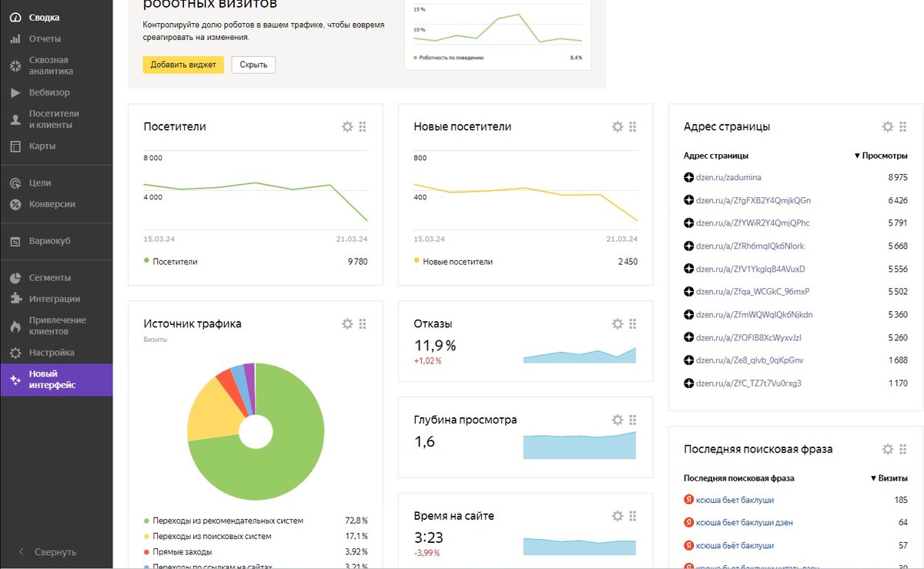Screen dimensions: 924x569
Task: Click green Посетители legend dot
Action: tap(146, 261)
